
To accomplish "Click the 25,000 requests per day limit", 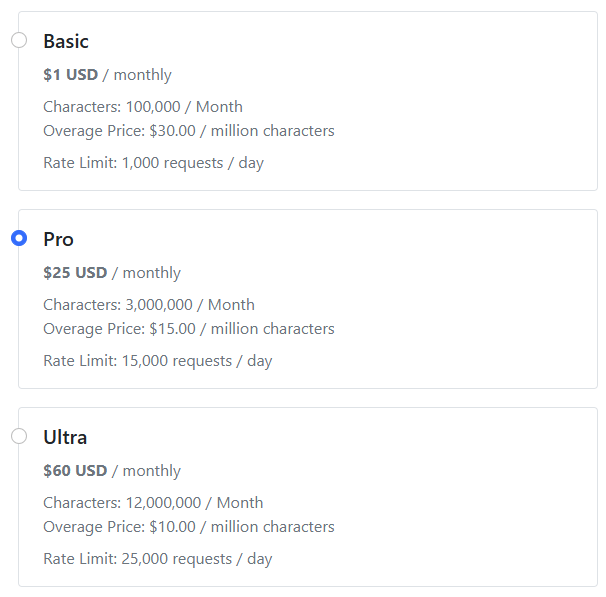I will (x=157, y=559).
